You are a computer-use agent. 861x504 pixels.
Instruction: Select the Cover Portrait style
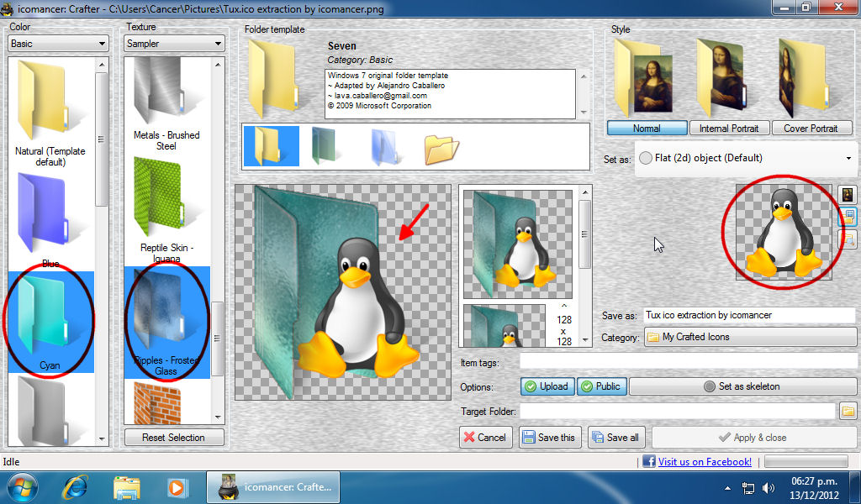click(x=811, y=128)
